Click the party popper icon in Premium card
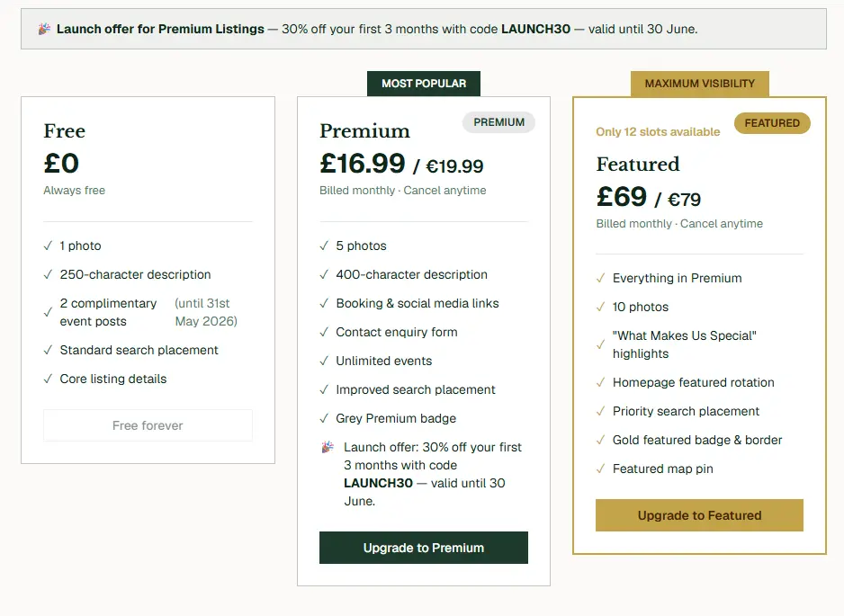 coord(328,447)
